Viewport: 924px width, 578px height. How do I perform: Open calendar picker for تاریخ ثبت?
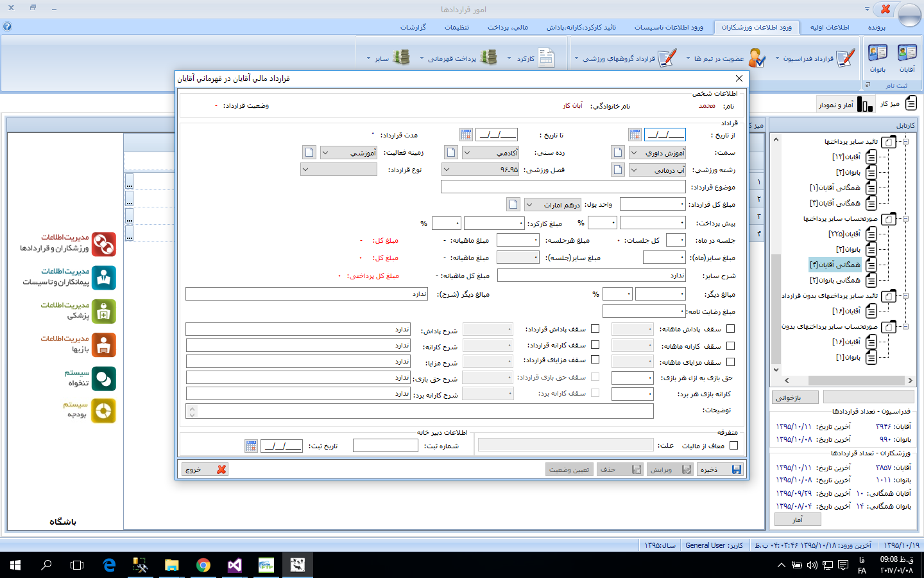tap(251, 446)
